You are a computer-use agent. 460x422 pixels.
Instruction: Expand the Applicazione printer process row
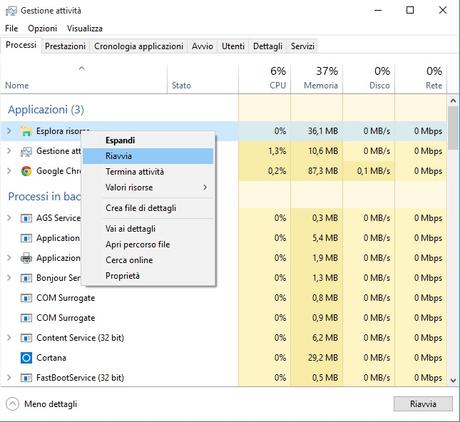click(9, 258)
